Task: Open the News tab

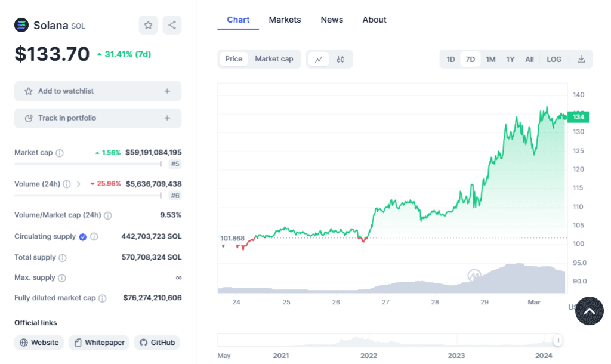Action: (x=332, y=20)
